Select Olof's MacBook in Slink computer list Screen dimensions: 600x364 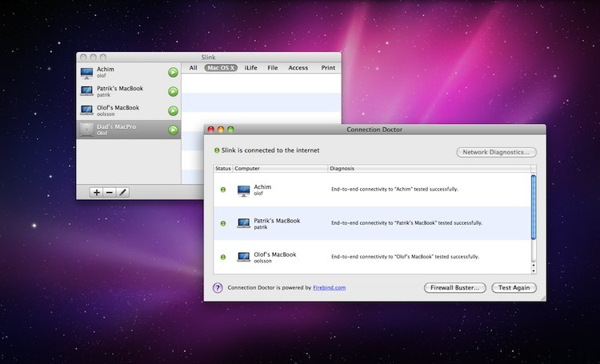pos(129,110)
